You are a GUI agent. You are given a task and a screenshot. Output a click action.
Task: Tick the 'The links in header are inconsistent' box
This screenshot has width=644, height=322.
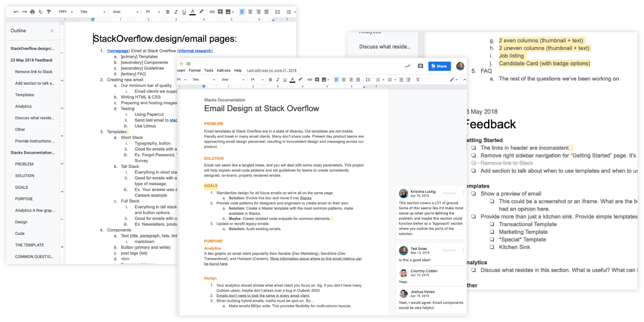tap(474, 148)
